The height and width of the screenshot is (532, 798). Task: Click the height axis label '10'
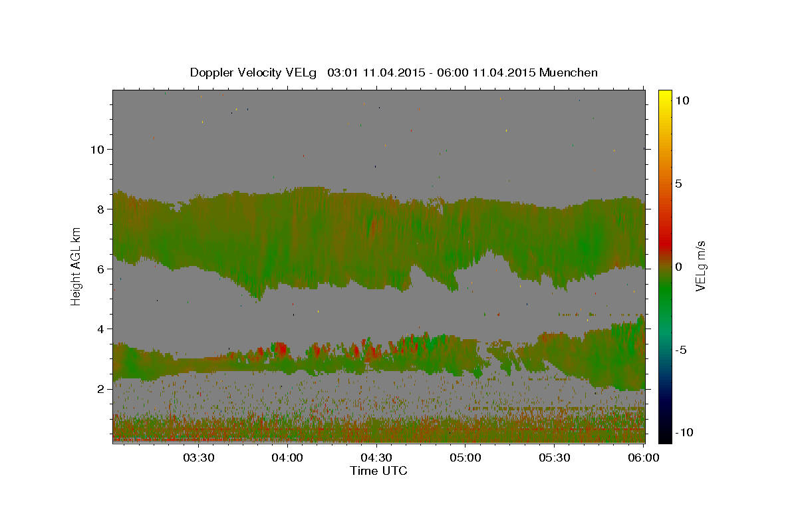click(96, 149)
